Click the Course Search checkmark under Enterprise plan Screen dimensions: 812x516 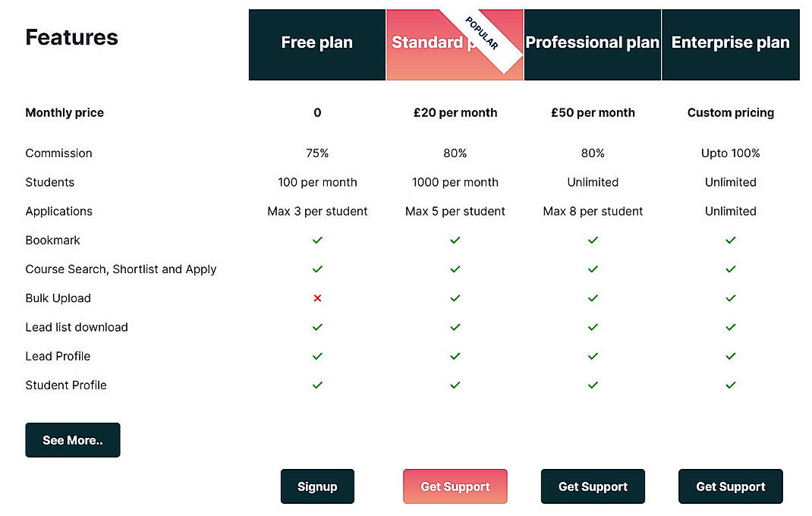(x=730, y=269)
